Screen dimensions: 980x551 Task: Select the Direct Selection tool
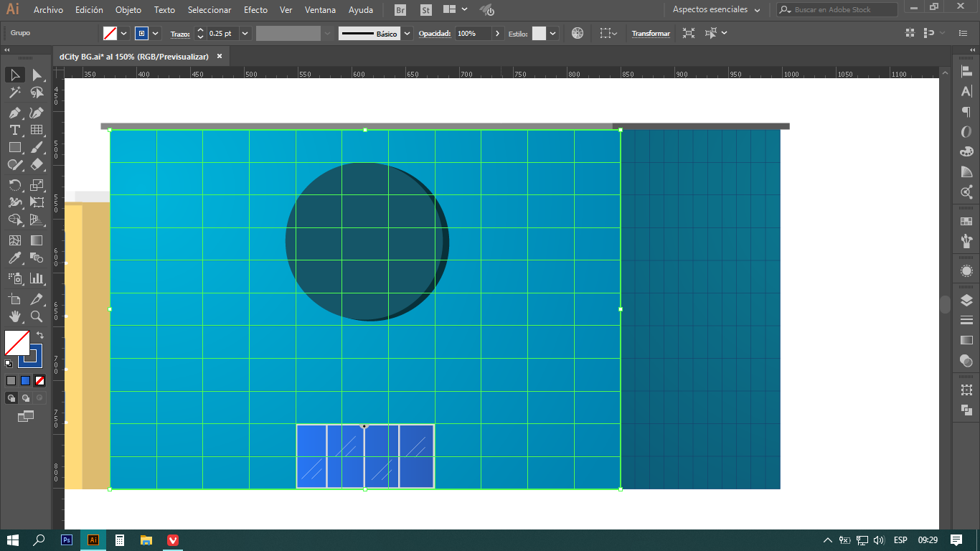(x=37, y=75)
